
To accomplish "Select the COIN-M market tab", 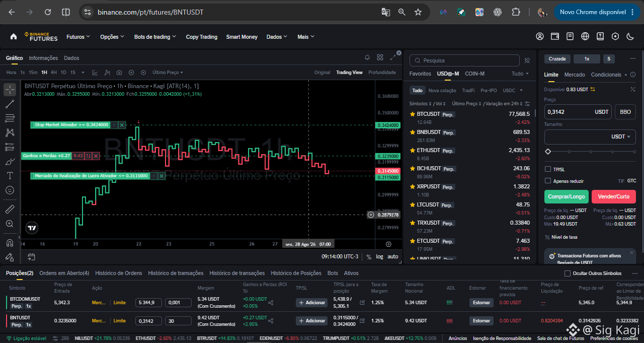I will coord(474,74).
